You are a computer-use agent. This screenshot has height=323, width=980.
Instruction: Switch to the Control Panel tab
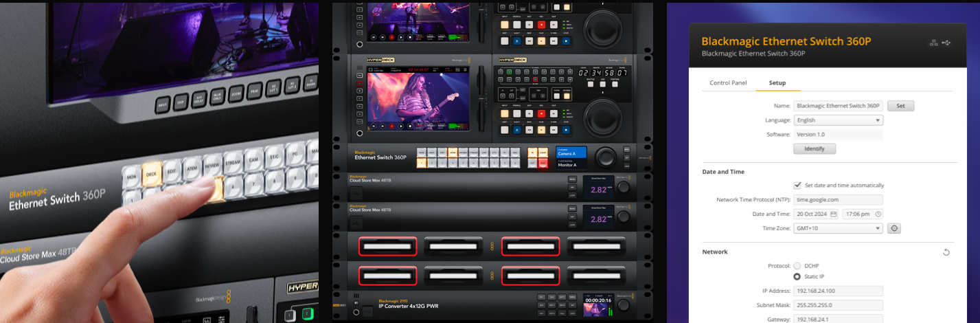[x=727, y=82]
